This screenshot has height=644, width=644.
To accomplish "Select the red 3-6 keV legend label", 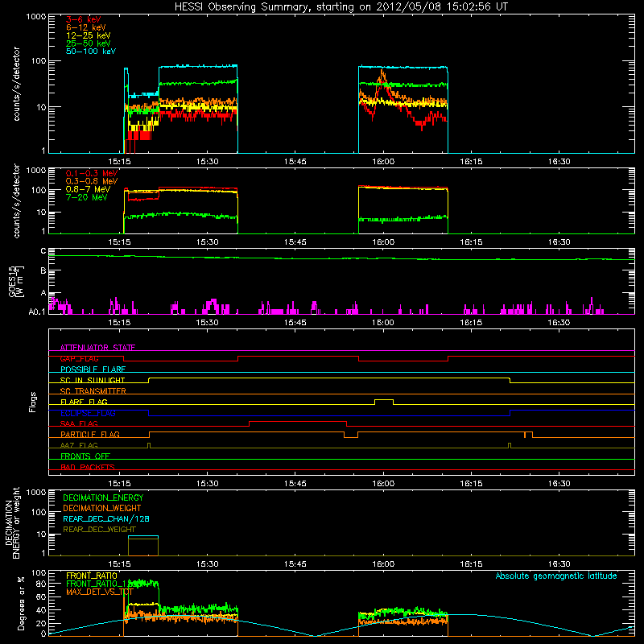I will point(83,19).
